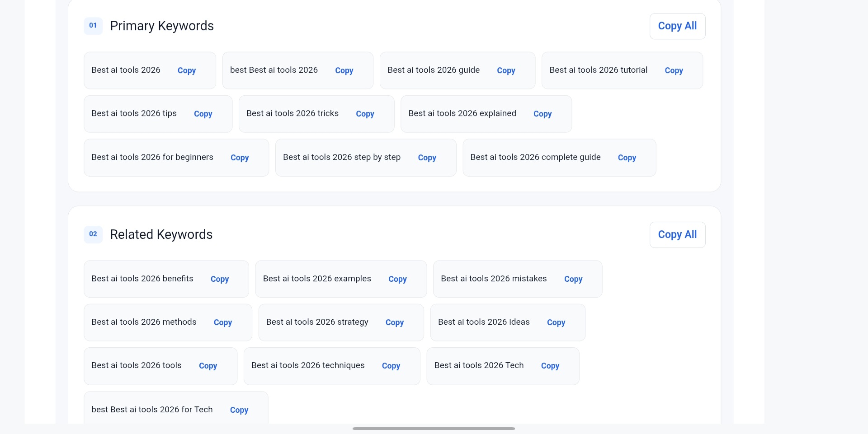This screenshot has height=434, width=868.
Task: Copy the 'step by step' keyword
Action: 427,158
